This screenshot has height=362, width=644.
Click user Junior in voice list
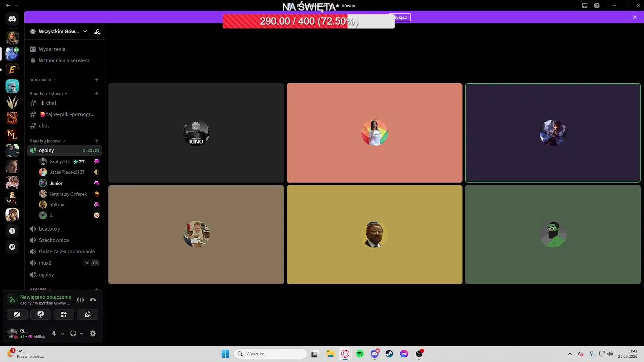tap(69, 183)
